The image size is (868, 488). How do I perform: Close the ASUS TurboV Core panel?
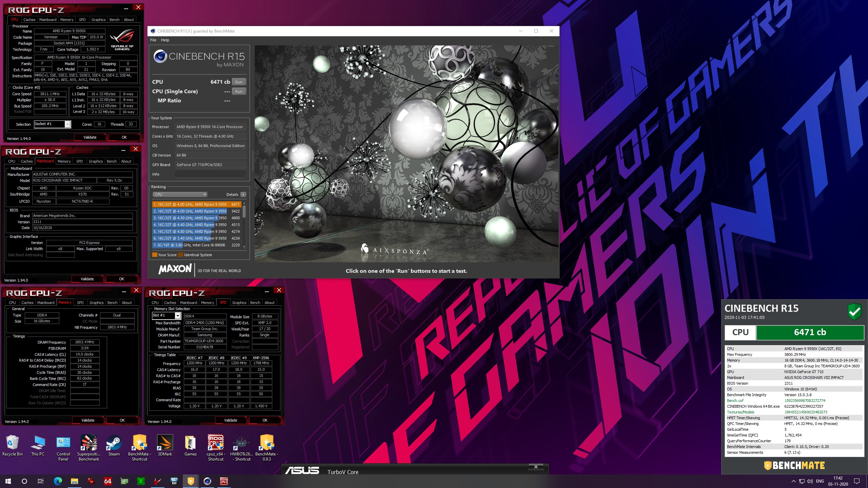[536, 467]
